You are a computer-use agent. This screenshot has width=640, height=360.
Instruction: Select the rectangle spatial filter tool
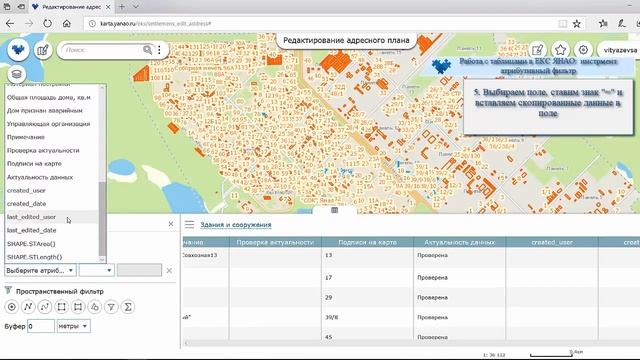click(61, 307)
